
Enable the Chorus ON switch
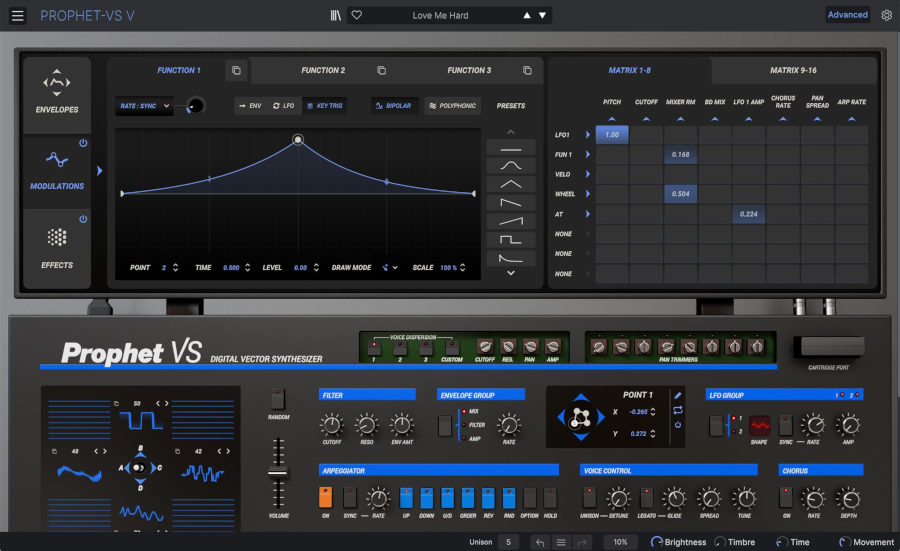click(x=786, y=497)
